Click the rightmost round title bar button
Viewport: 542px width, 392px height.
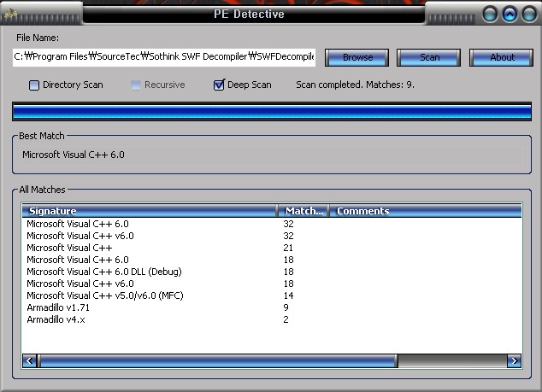529,15
